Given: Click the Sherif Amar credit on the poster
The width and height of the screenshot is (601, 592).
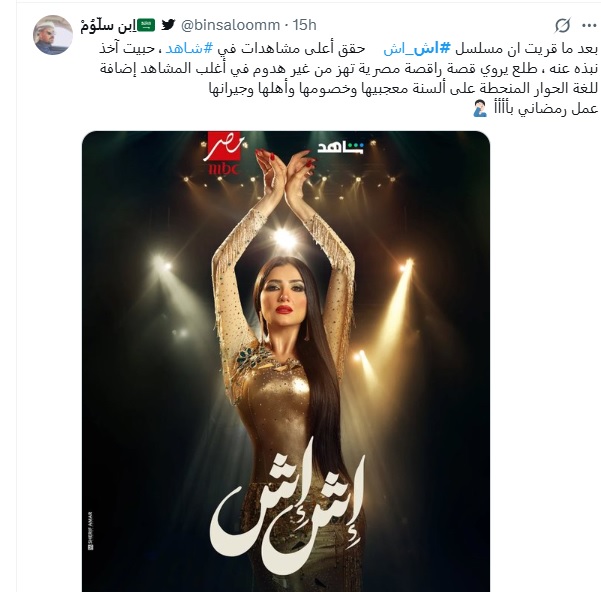Looking at the screenshot, I should [x=90, y=531].
